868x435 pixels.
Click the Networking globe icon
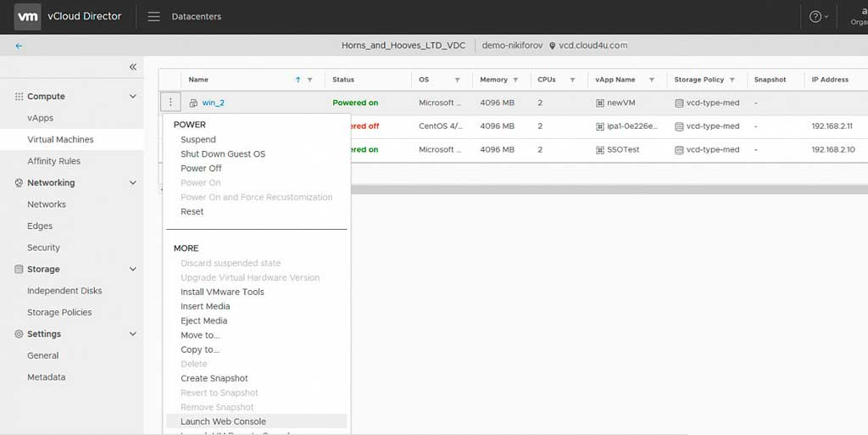19,182
